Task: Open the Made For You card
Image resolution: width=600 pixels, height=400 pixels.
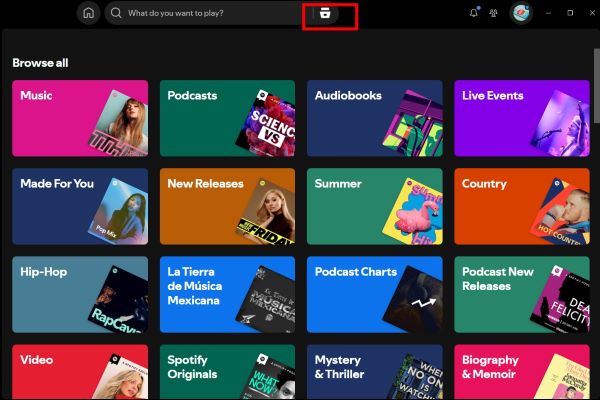Action: pos(80,206)
